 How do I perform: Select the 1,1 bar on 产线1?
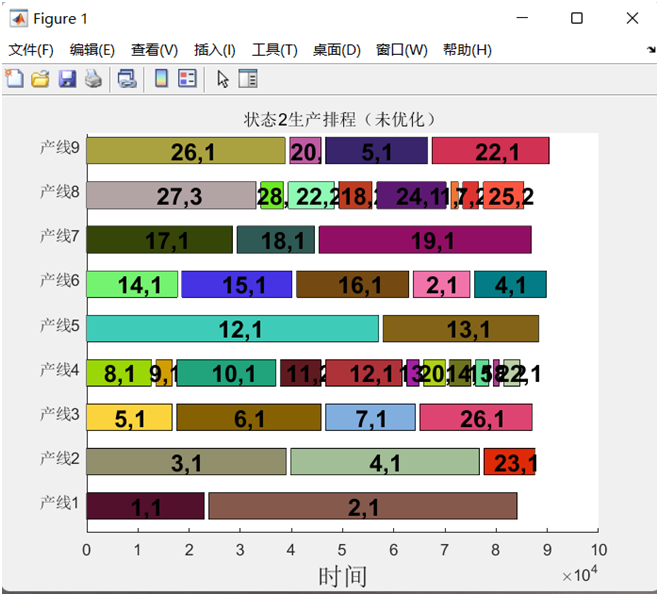pos(145,506)
